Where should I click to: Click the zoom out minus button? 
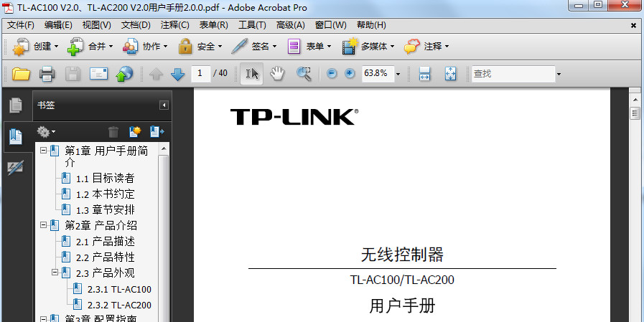pos(332,74)
